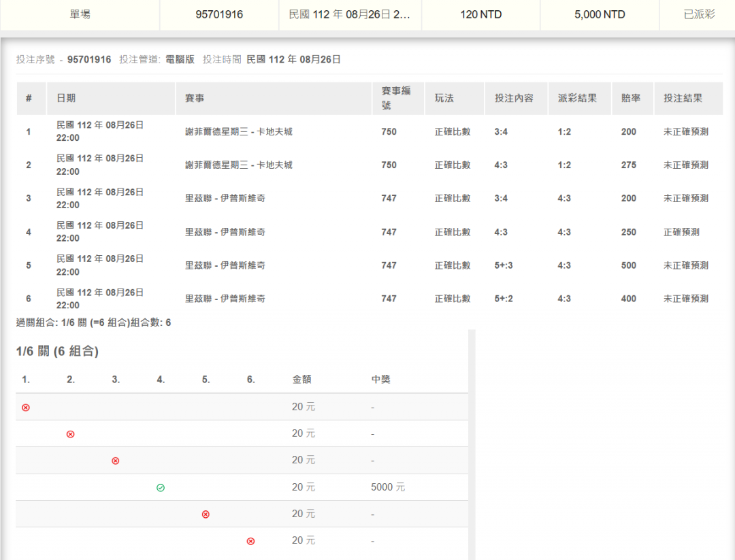Screen dimensions: 735x560
Task: Click 過關組合 summary line
Action: coord(93,323)
